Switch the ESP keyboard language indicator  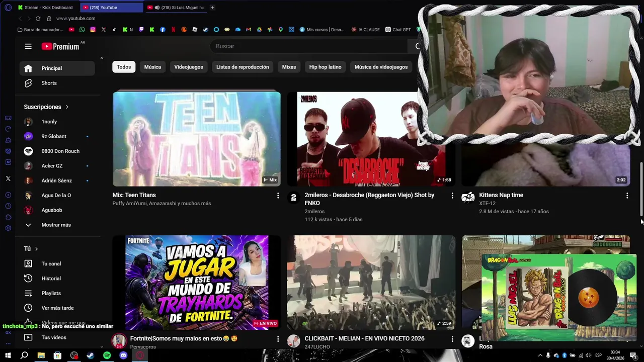[x=599, y=355]
